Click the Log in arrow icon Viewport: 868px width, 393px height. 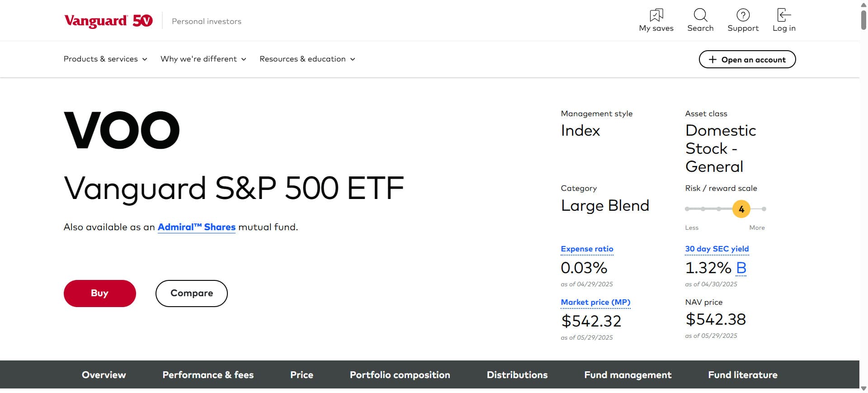(x=784, y=15)
